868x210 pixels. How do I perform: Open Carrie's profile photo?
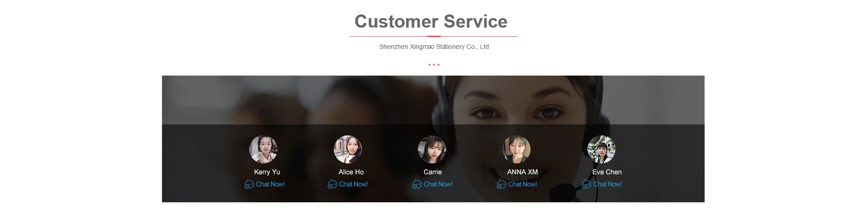(x=432, y=149)
